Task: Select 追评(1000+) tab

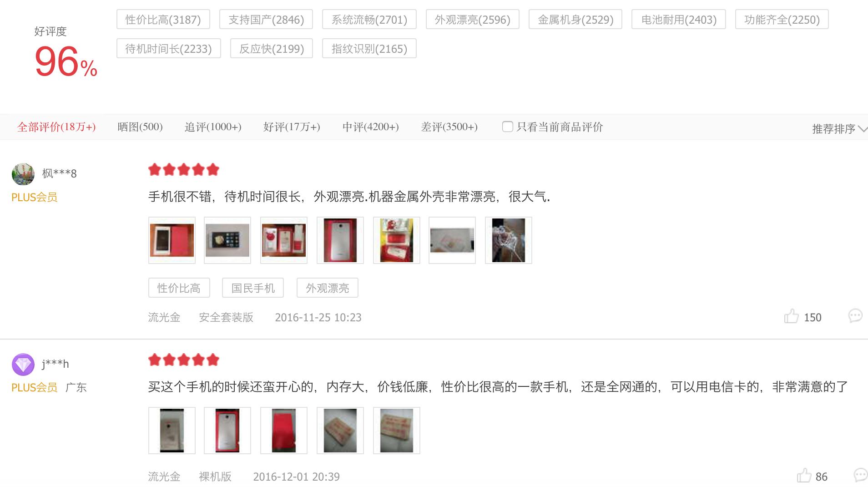Action: tap(213, 127)
